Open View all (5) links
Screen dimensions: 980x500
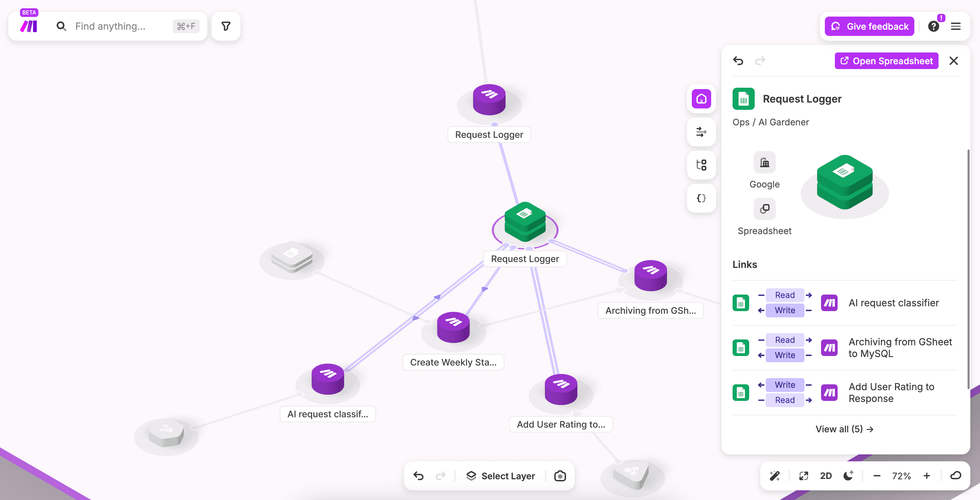pyautogui.click(x=845, y=429)
